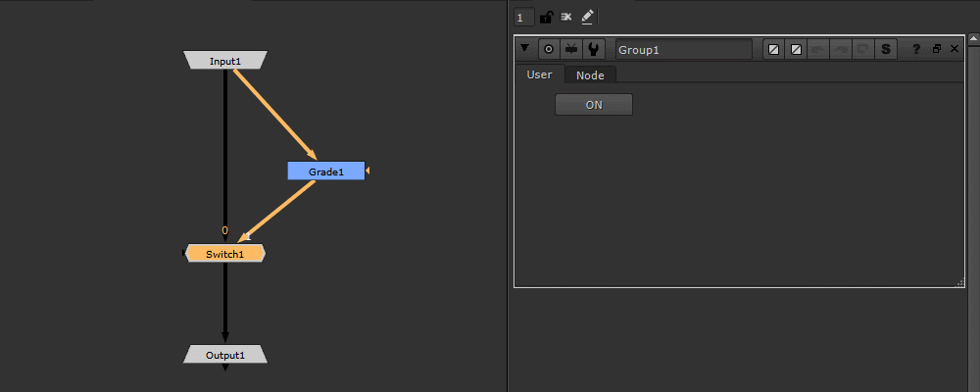The image size is (980, 392).
Task: Switch to the Node tab
Action: (x=590, y=75)
